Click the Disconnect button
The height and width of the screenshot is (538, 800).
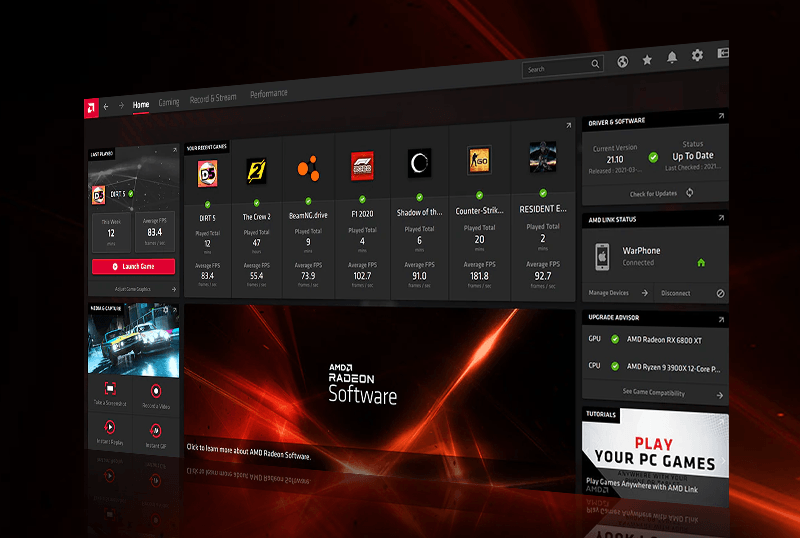click(676, 294)
